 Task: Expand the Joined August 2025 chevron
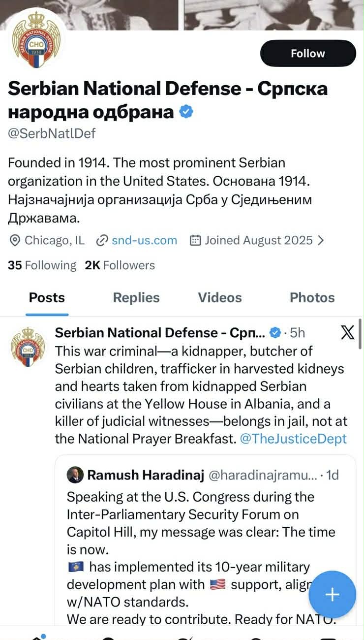click(321, 240)
